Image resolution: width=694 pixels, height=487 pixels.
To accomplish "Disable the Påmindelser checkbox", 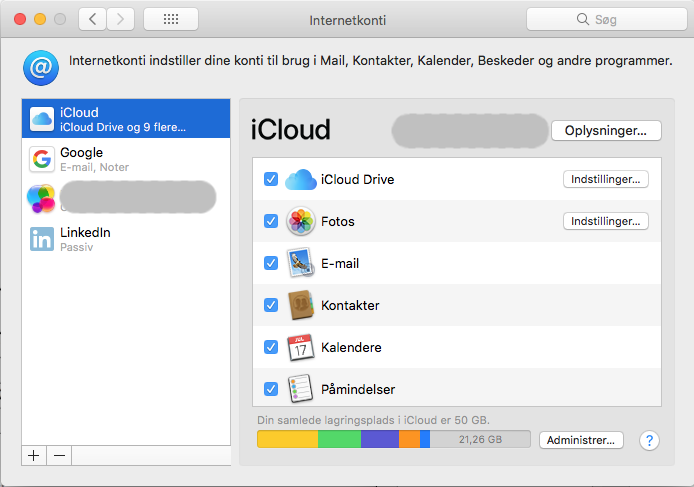I will 271,389.
